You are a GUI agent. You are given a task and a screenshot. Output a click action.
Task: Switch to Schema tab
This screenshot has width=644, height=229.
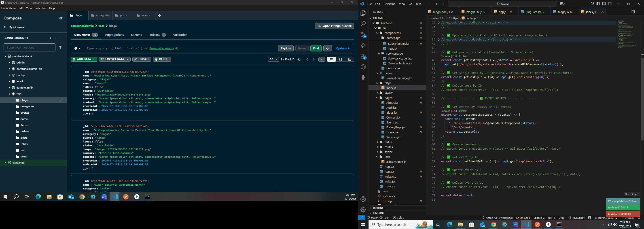136,35
